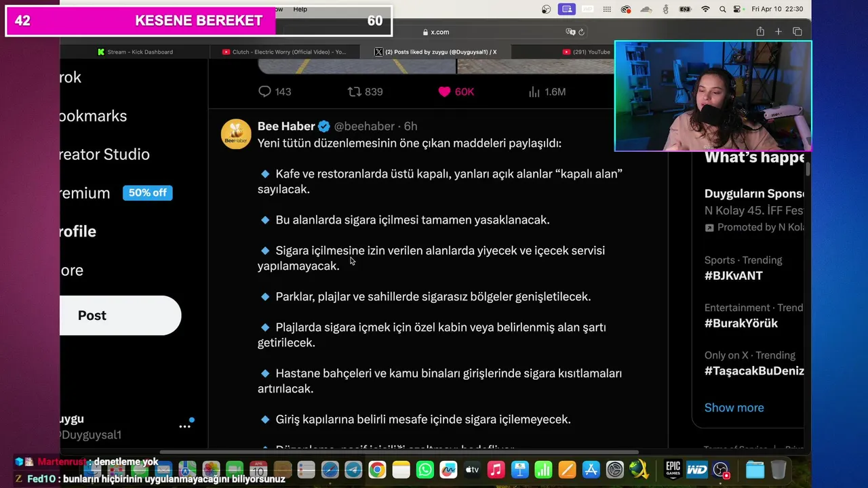Click the horizontal scrollbar below the feed
Image resolution: width=868 pixels, height=488 pixels.
399,451
